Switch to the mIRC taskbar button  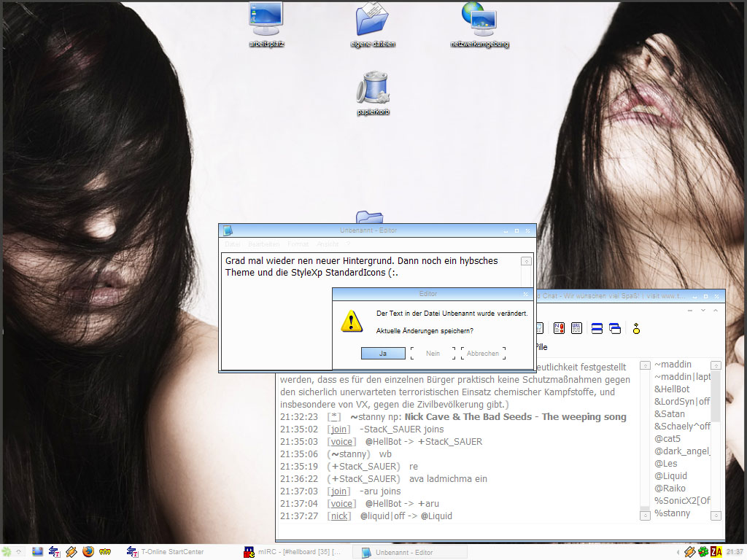[294, 552]
